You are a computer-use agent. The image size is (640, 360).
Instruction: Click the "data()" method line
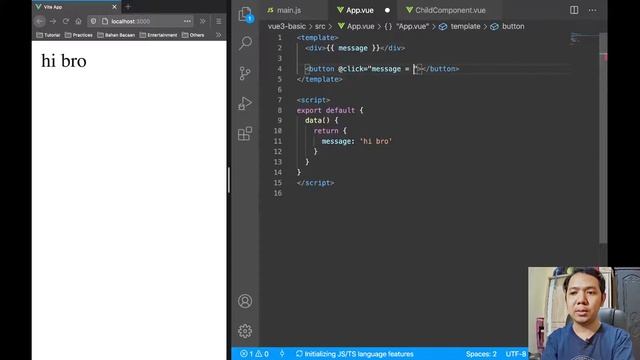[x=322, y=120]
